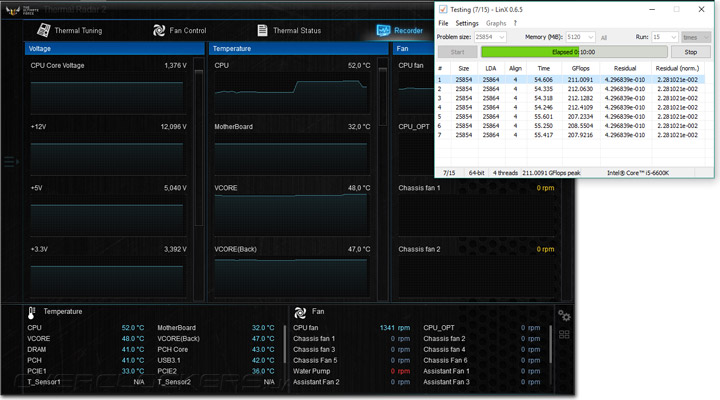Viewport: 720px width, 400px height.
Task: Expand the left sidebar arrow handle
Action: (10, 162)
